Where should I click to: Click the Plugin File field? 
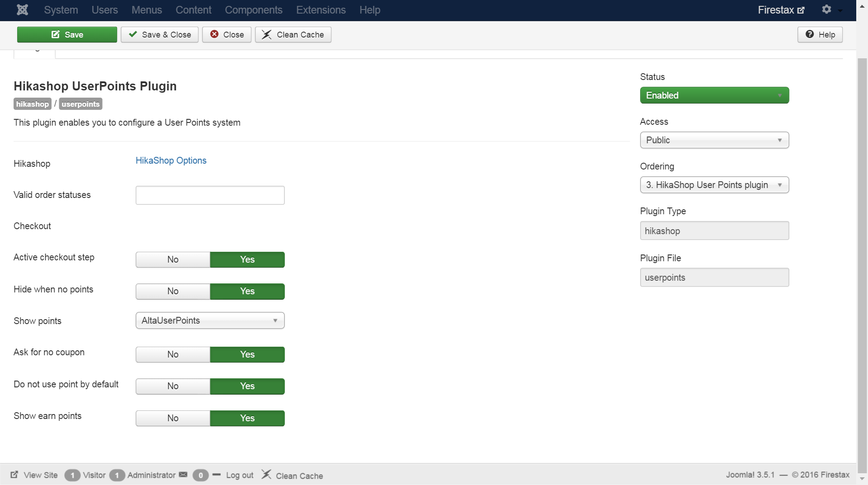point(714,278)
